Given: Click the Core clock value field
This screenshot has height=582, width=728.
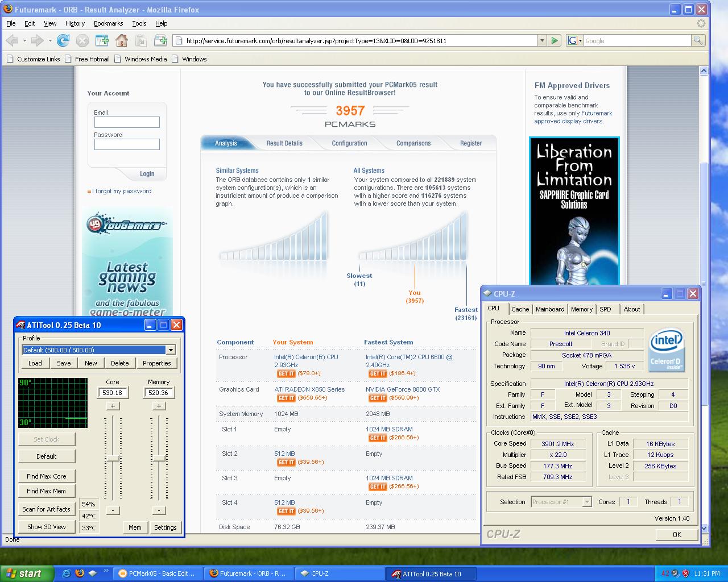Looking at the screenshot, I should click(x=113, y=393).
